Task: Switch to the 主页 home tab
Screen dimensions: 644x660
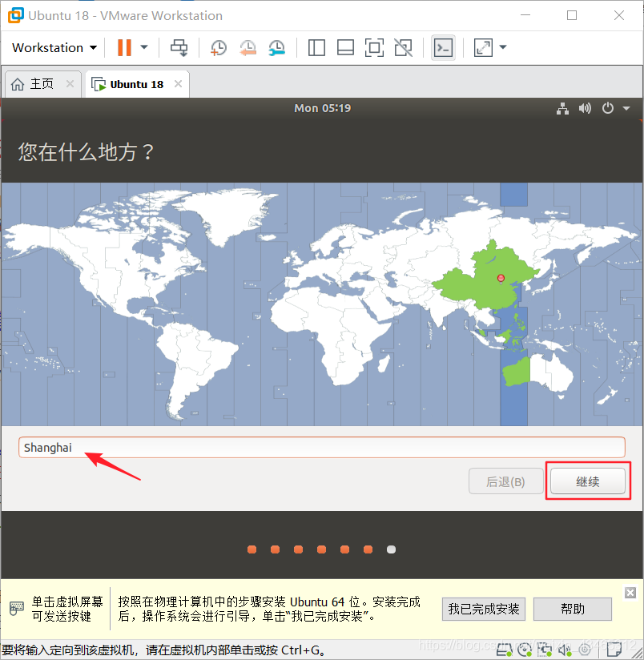Action: click(42, 84)
